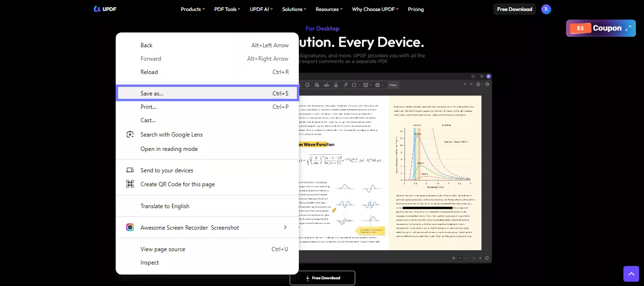Click the scroll-to-top arrow button
Image resolution: width=644 pixels, height=286 pixels.
(x=631, y=274)
